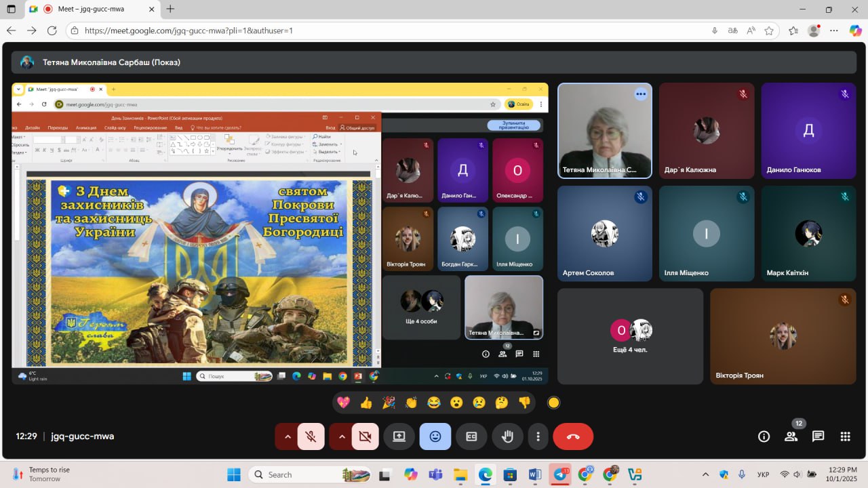868x488 pixels.
Task: Send the thumbs up reaction
Action: click(x=366, y=403)
